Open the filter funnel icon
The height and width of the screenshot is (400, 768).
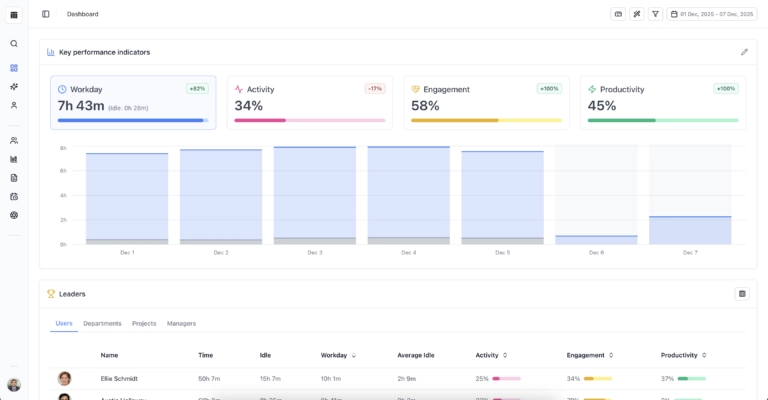pyautogui.click(x=655, y=14)
